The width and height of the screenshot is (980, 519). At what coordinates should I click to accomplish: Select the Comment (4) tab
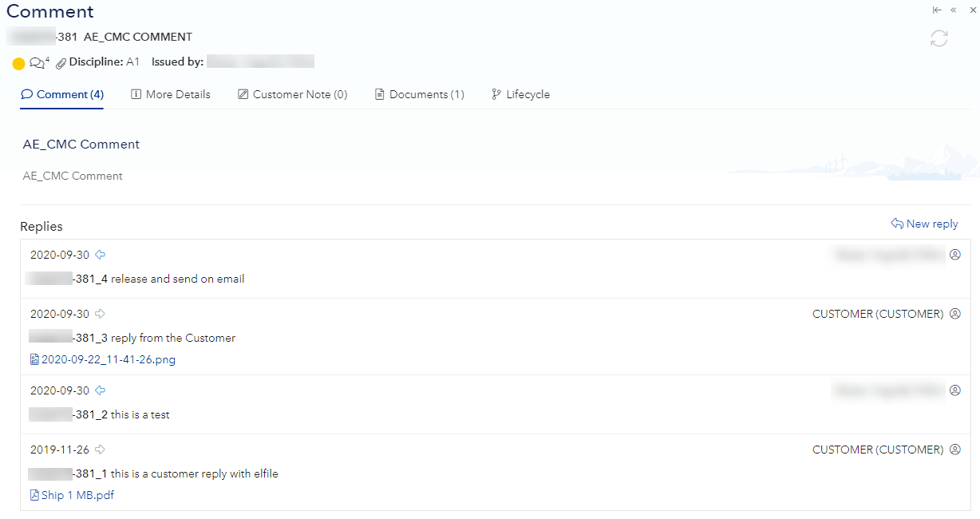(x=62, y=94)
